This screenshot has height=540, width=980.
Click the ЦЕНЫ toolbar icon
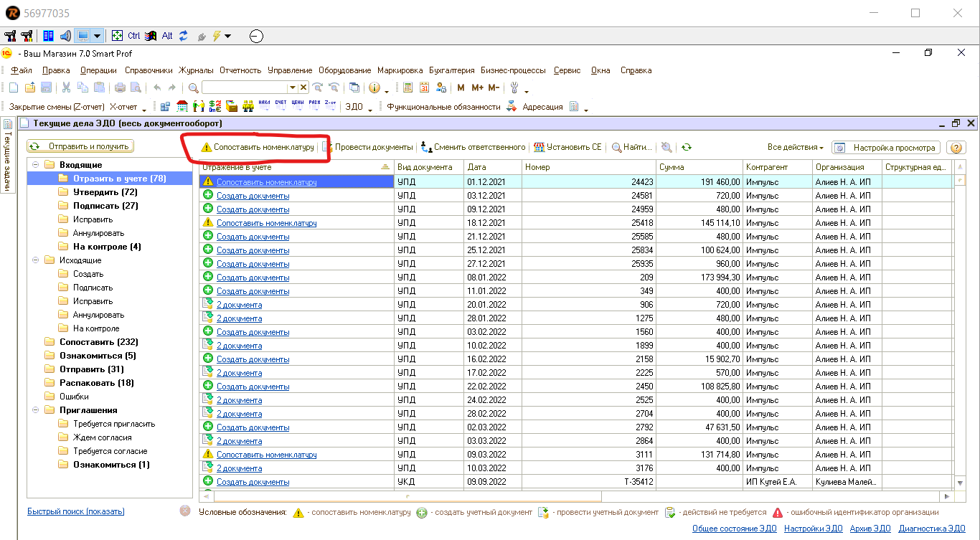(x=297, y=106)
